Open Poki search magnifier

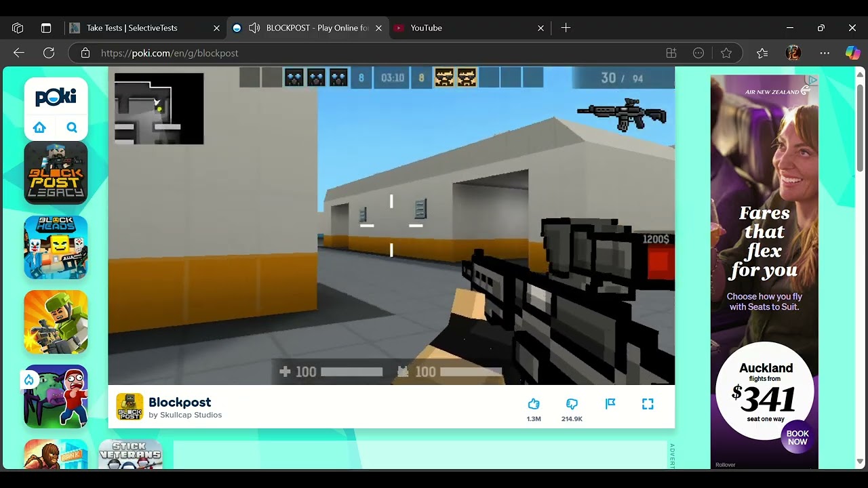click(72, 127)
